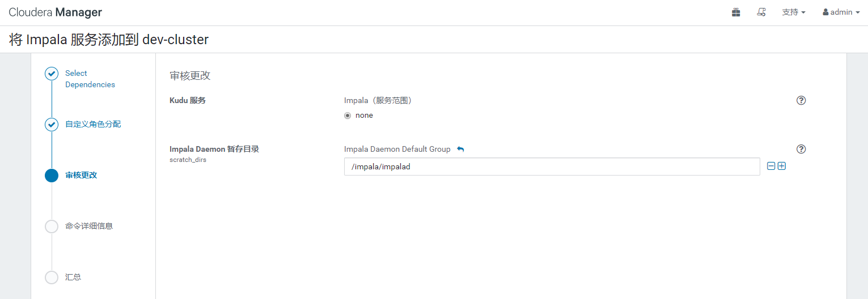Click the 审核更改 section heading

[x=190, y=75]
